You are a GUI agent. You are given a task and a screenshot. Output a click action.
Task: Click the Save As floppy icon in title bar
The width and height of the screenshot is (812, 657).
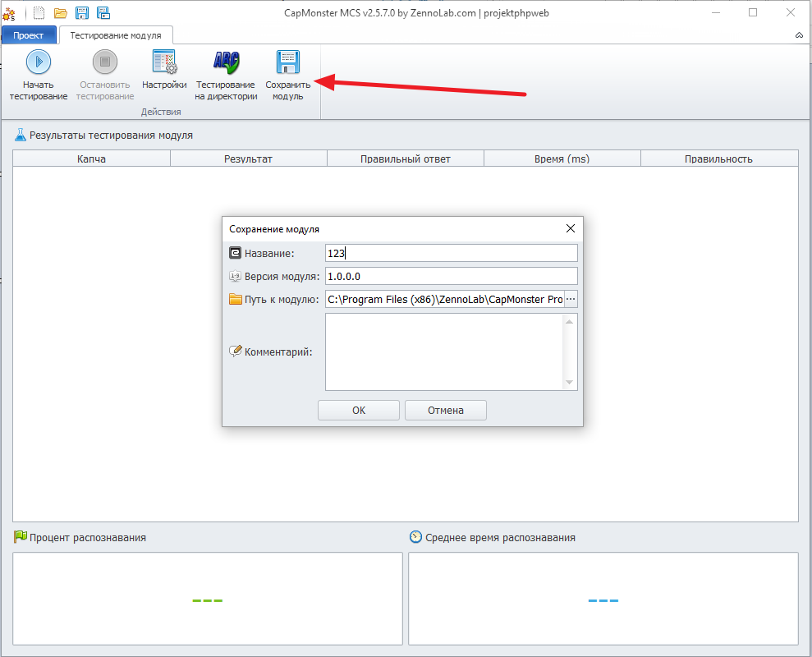tap(103, 13)
